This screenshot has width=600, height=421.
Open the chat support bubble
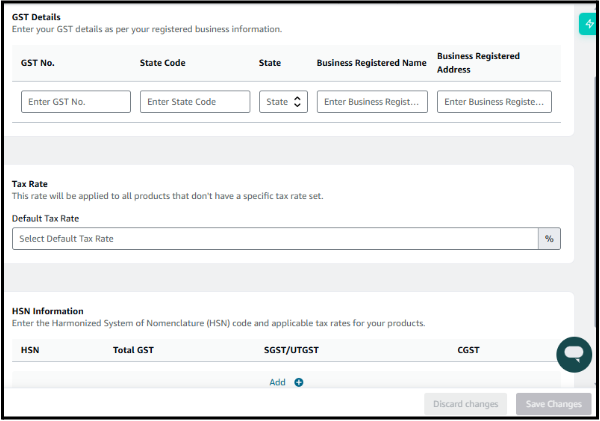pos(574,354)
